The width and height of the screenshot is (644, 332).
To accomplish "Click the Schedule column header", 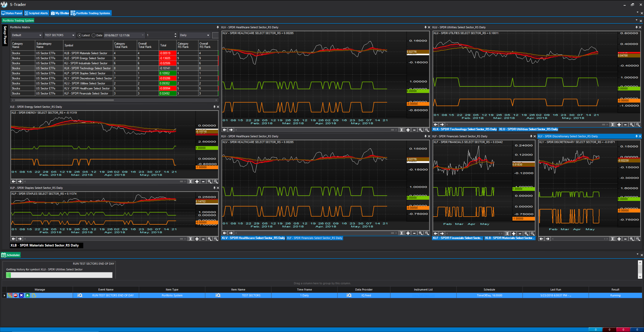I will (489, 290).
